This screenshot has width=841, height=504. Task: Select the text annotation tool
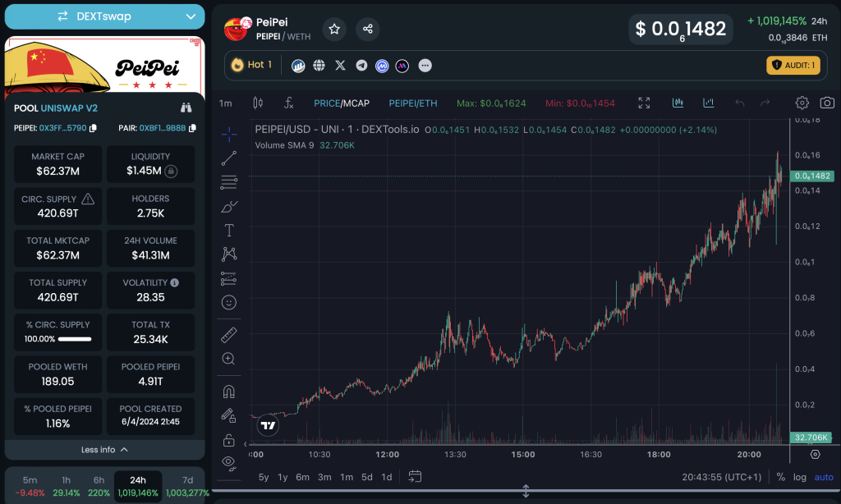tap(229, 231)
